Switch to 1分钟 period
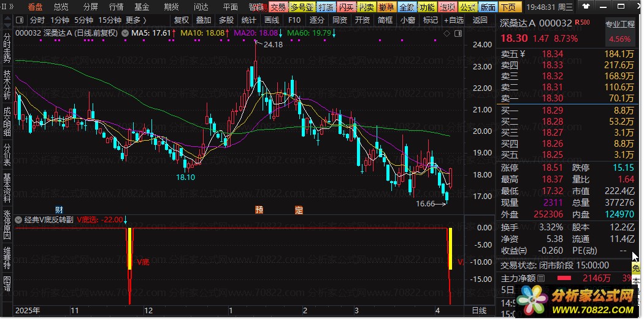The width and height of the screenshot is (644, 320). [x=59, y=20]
